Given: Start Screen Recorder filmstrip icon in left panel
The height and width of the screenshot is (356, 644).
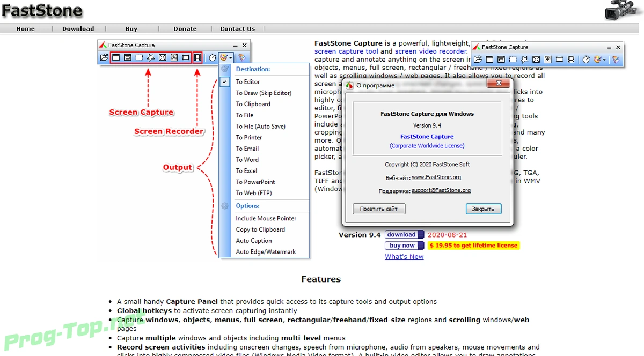Looking at the screenshot, I should pyautogui.click(x=197, y=57).
